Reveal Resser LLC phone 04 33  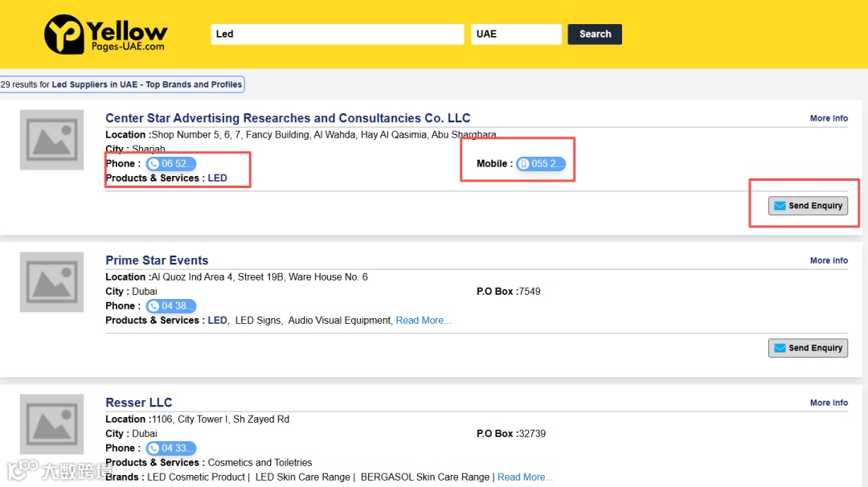[171, 448]
